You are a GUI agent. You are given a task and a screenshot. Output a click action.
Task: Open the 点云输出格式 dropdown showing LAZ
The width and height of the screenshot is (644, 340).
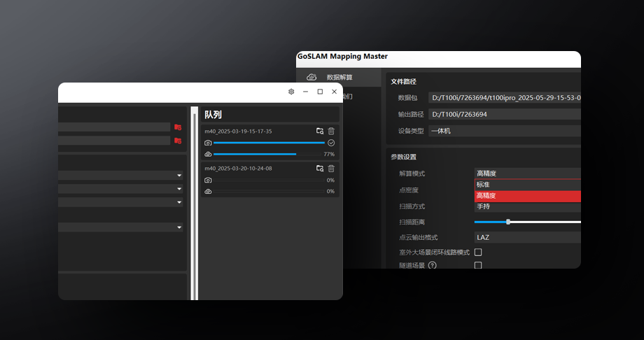(x=527, y=237)
